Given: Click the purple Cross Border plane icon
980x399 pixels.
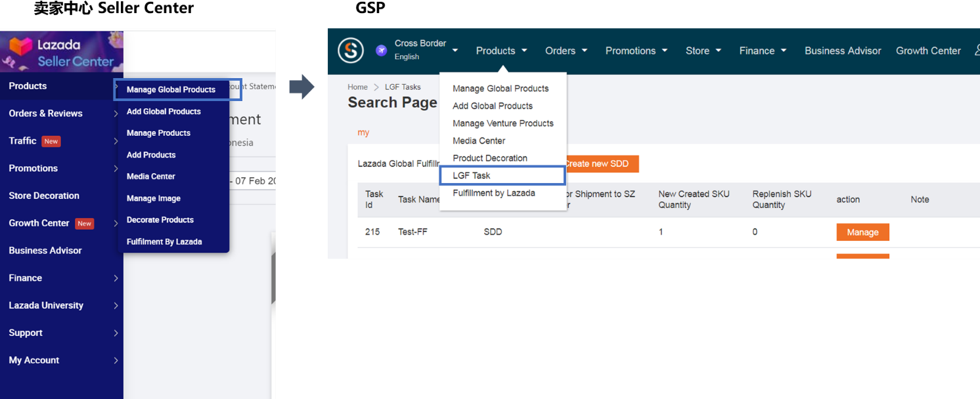Looking at the screenshot, I should pyautogui.click(x=382, y=51).
